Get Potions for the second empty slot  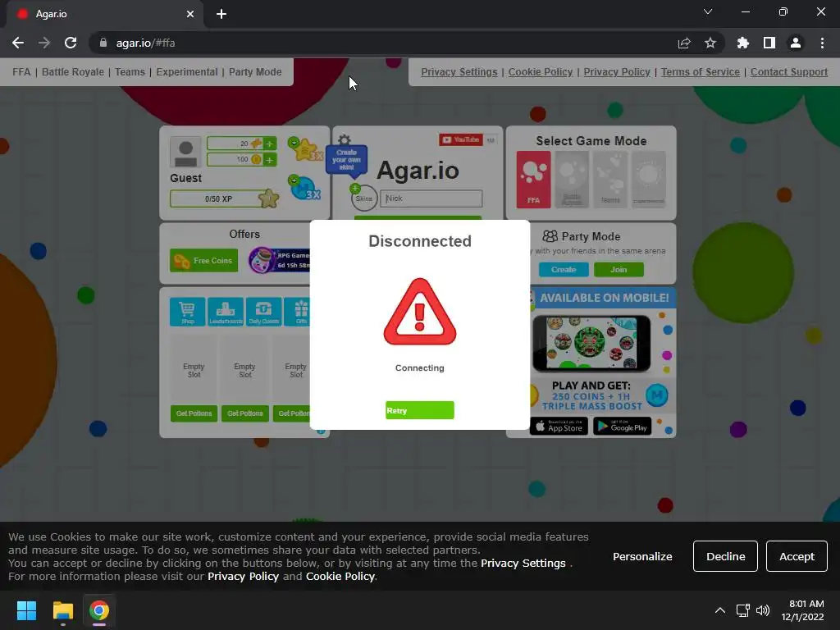tap(244, 413)
